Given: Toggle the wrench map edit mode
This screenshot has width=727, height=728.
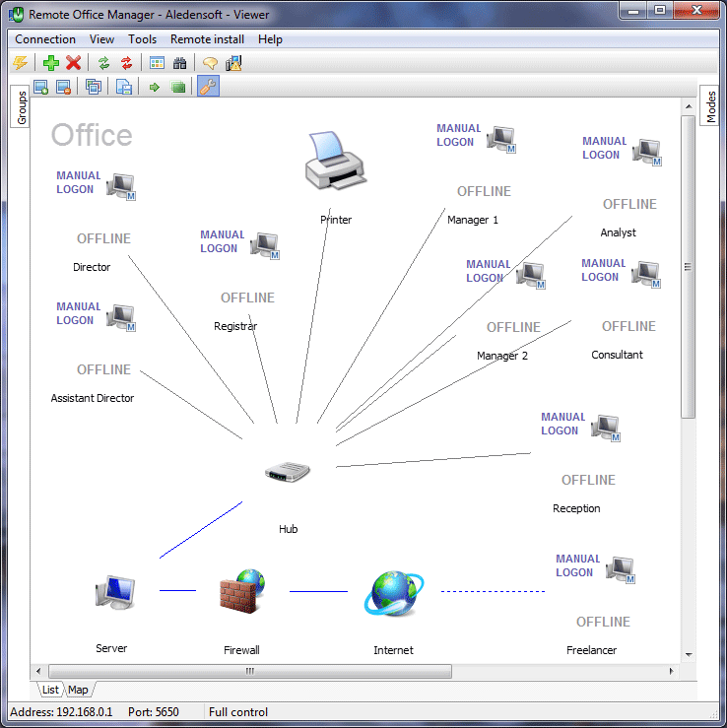Looking at the screenshot, I should 209,87.
